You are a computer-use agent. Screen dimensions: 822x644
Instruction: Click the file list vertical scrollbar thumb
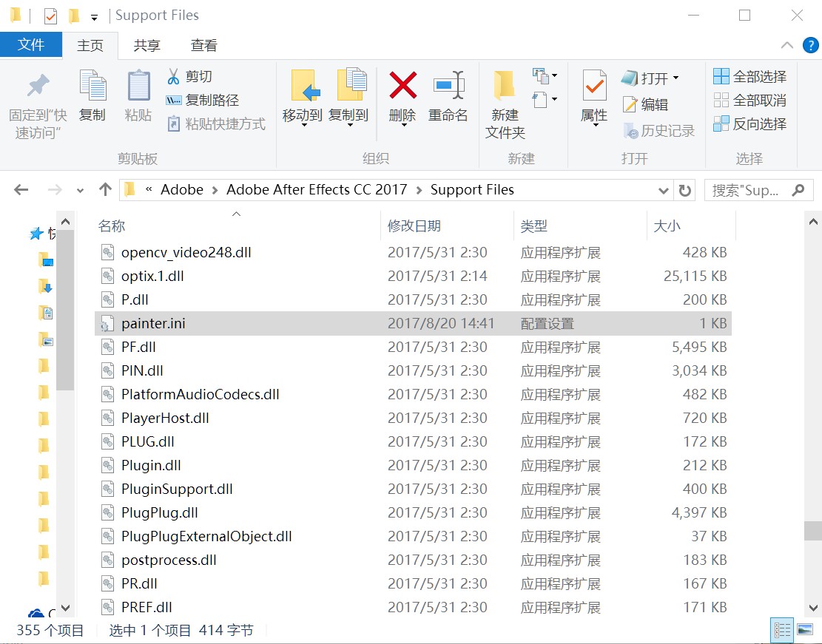pos(813,531)
